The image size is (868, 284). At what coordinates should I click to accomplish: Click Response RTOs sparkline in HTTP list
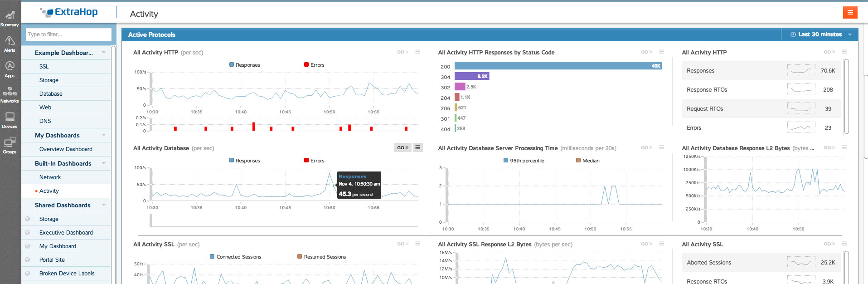tap(801, 89)
